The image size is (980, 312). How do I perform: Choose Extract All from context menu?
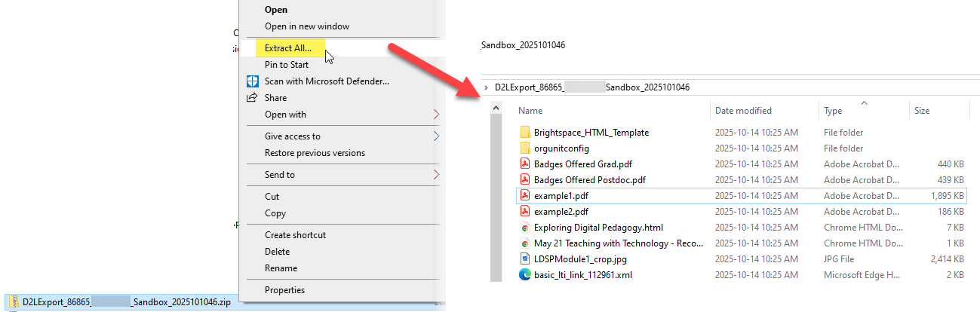287,48
